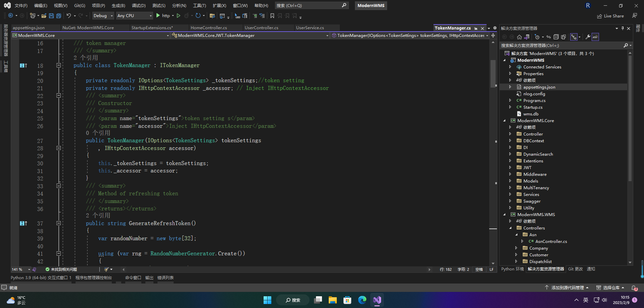Undo the last edit

click(69, 16)
